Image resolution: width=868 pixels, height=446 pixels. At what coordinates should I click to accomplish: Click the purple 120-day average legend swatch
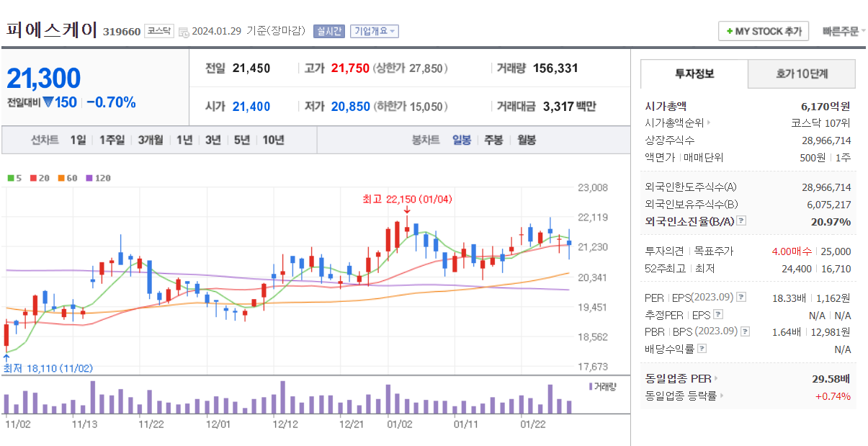pyautogui.click(x=89, y=178)
